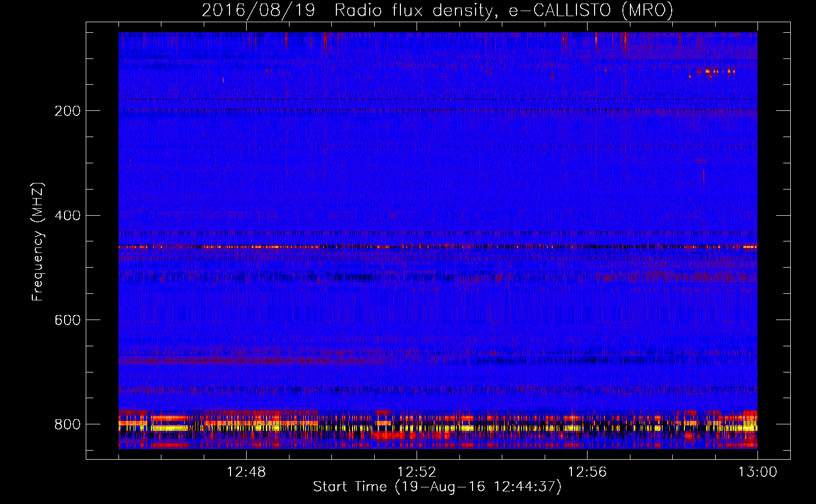The height and width of the screenshot is (504, 816).
Task: Click the 12:56 time tick label
Action: point(587,472)
